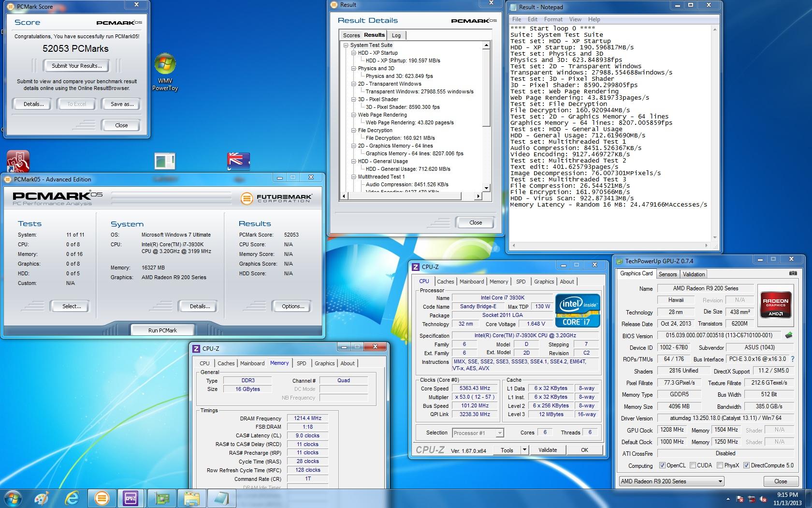Click Validate button in CPU-Z
Viewport: 812px width, 508px height.
547,450
